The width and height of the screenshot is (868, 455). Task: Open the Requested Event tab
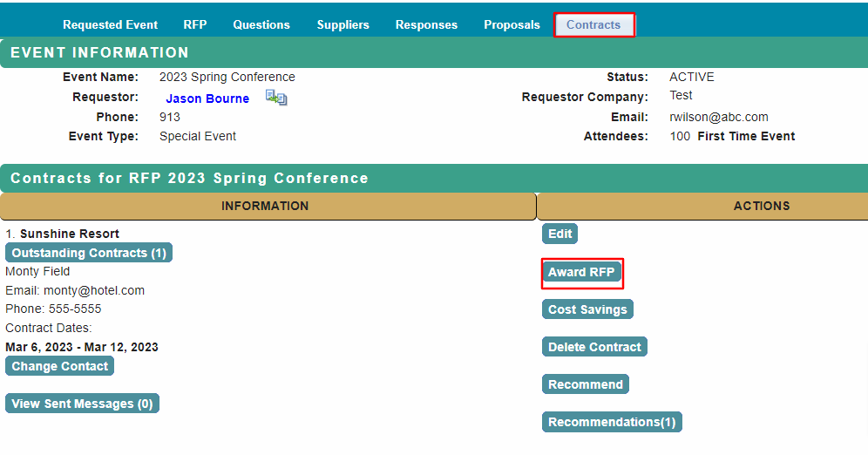coord(111,24)
